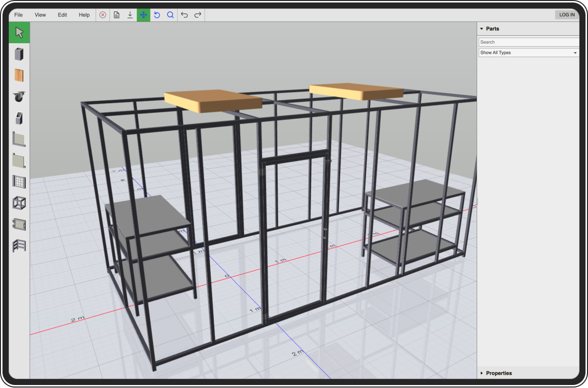Select the gray square tube part tool
Screen dimensions: 588x388
tap(19, 54)
